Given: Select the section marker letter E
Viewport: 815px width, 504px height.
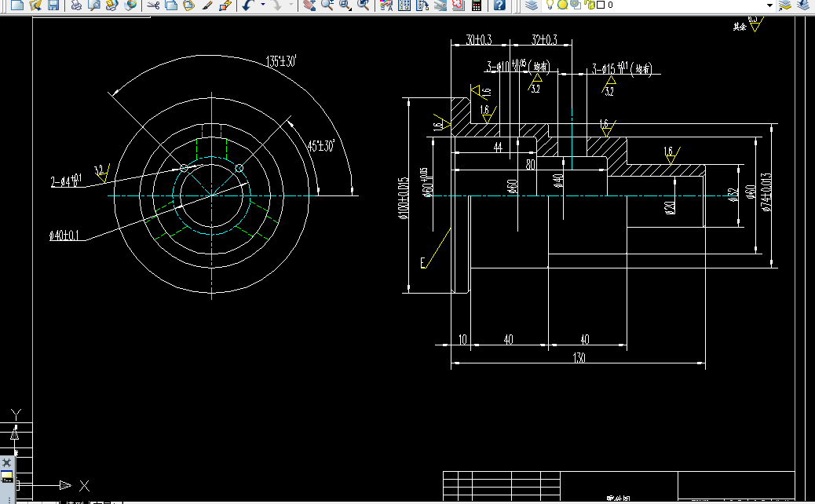Looking at the screenshot, I should [x=423, y=263].
